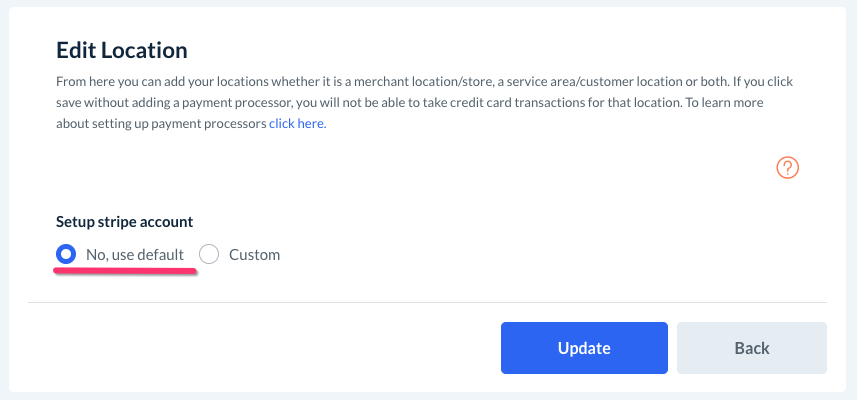Click the location description paragraph text
The height and width of the screenshot is (400, 857).
400,102
